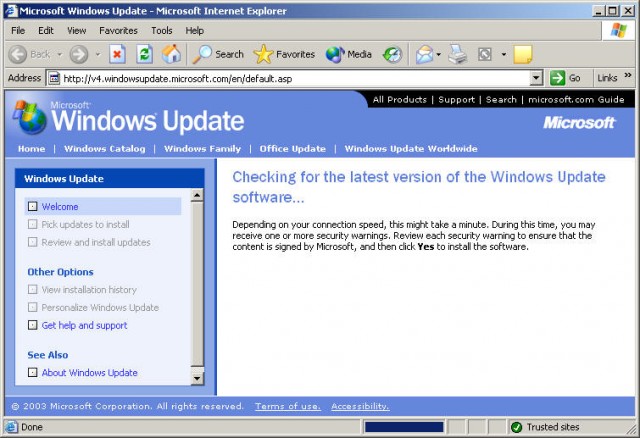Click the sidebar scrollbar up arrow

tap(197, 195)
